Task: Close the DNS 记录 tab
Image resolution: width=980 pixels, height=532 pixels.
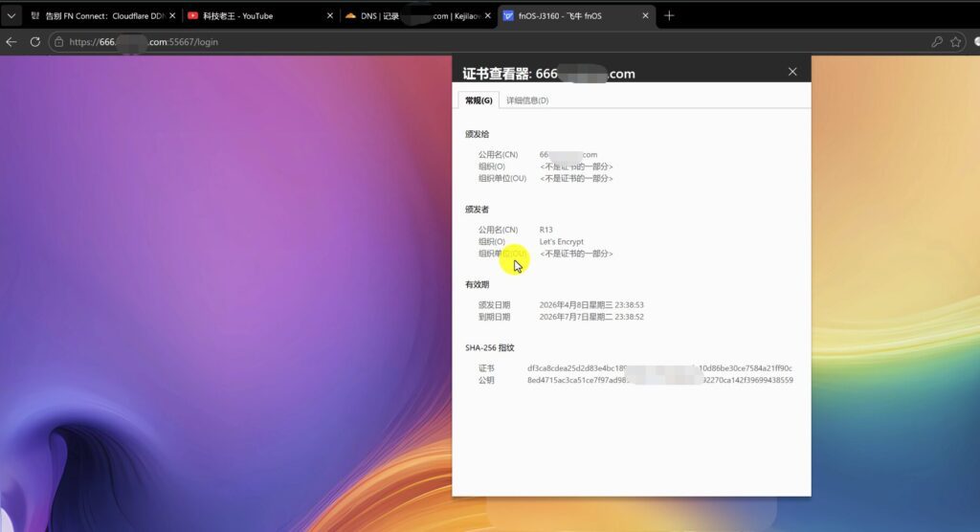Action: [x=488, y=15]
